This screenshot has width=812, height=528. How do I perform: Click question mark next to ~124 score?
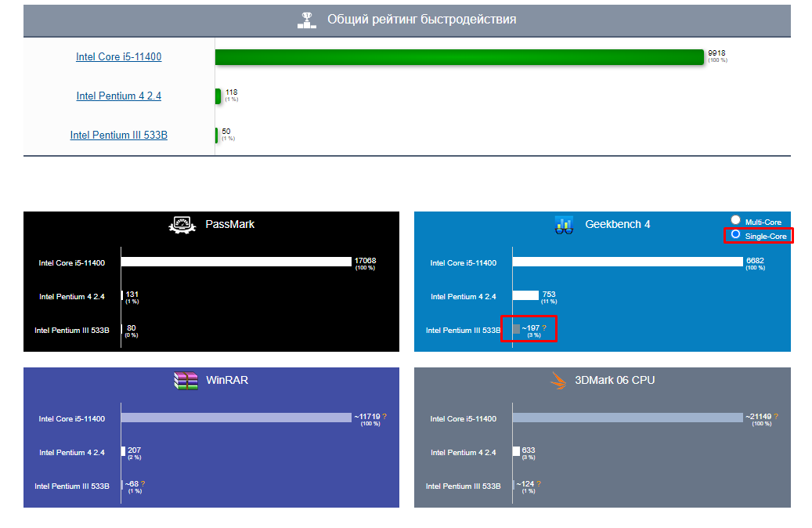tap(539, 484)
